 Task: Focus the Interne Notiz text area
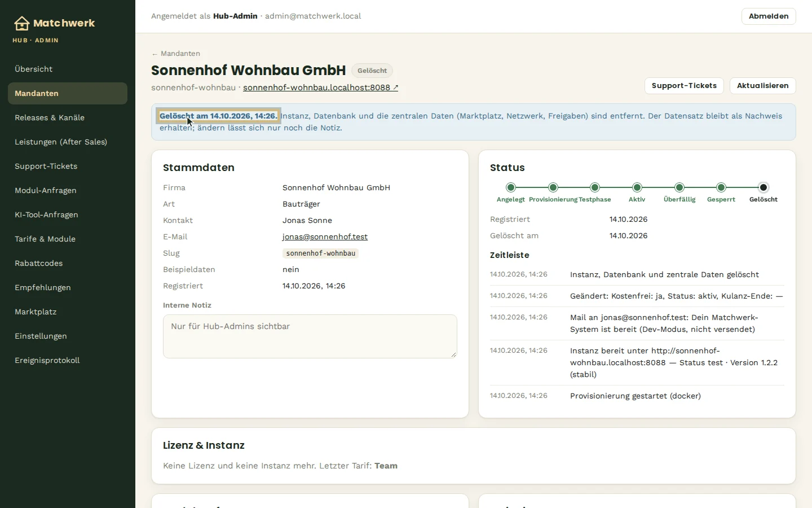tap(310, 336)
